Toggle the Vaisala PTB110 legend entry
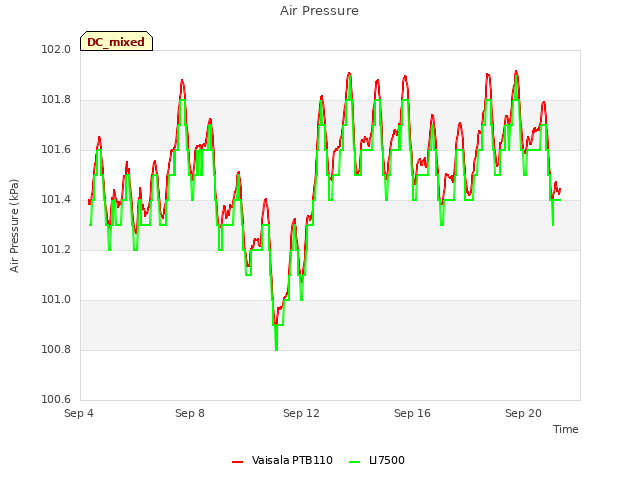 pyautogui.click(x=282, y=460)
